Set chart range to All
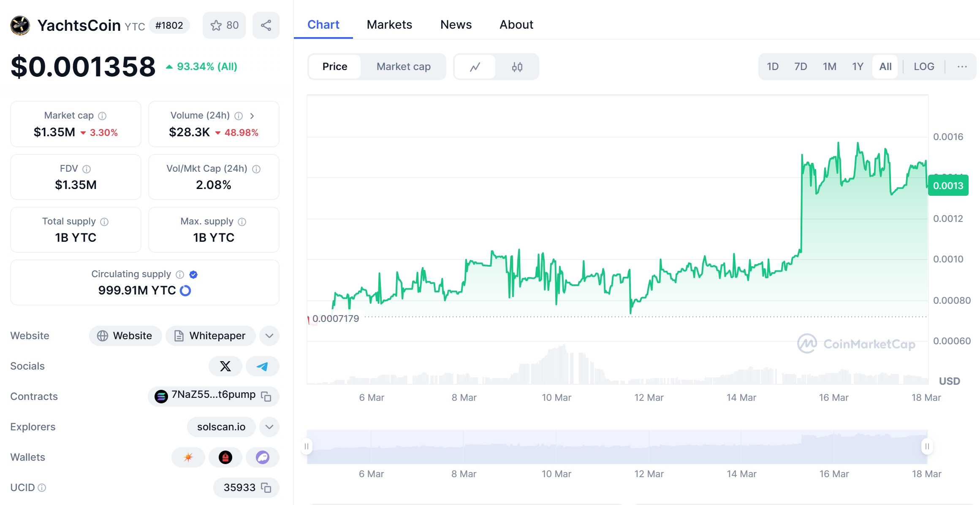The height and width of the screenshot is (505, 980). (885, 67)
